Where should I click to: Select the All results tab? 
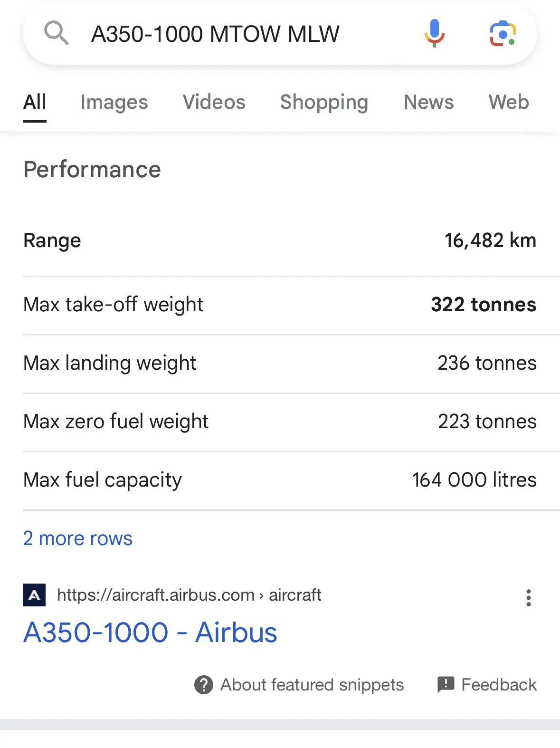[35, 102]
